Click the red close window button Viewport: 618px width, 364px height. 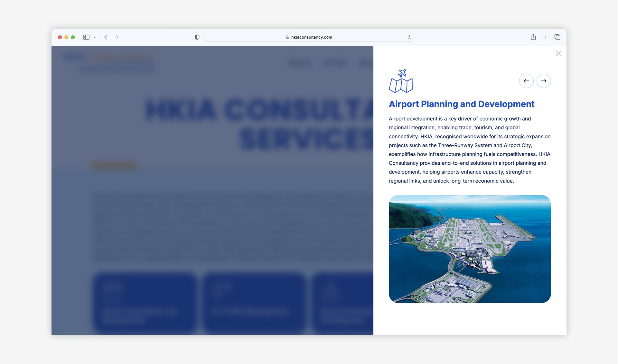click(60, 37)
